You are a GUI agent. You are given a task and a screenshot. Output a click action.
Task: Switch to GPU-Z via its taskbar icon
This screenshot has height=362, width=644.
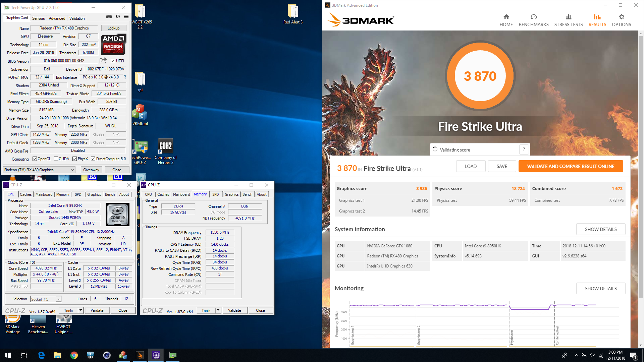point(173,355)
